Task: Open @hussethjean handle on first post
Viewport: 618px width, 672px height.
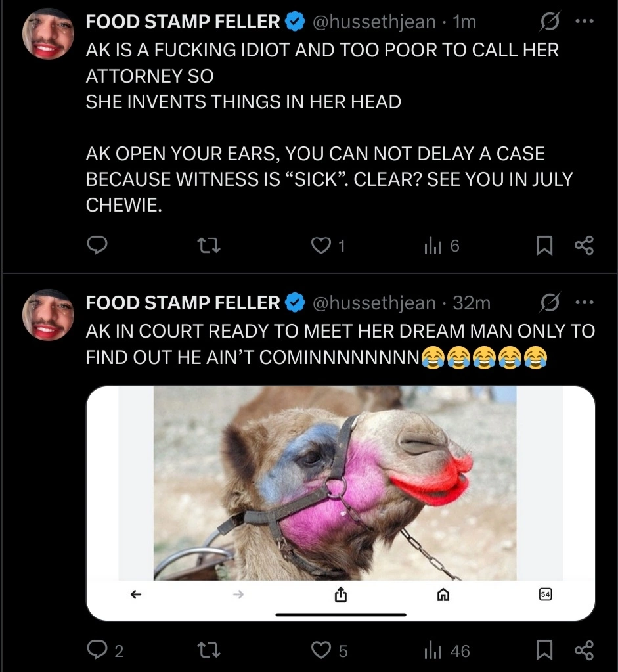Action: (374, 22)
